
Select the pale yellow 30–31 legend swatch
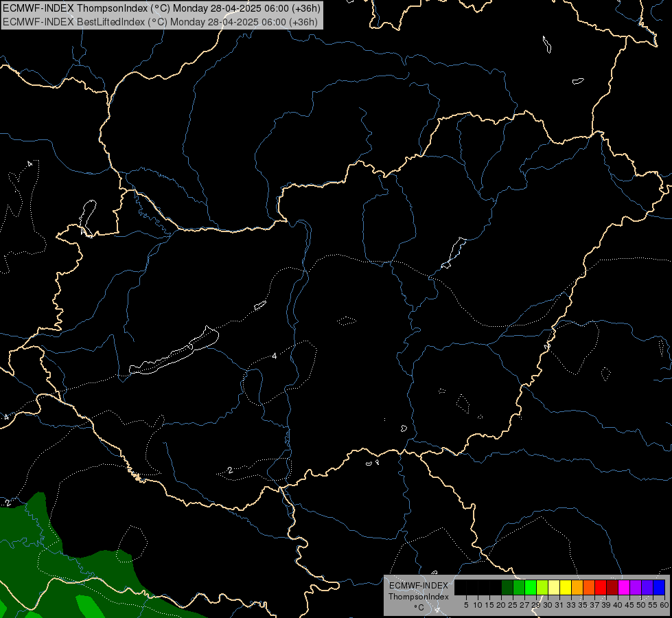point(554,587)
